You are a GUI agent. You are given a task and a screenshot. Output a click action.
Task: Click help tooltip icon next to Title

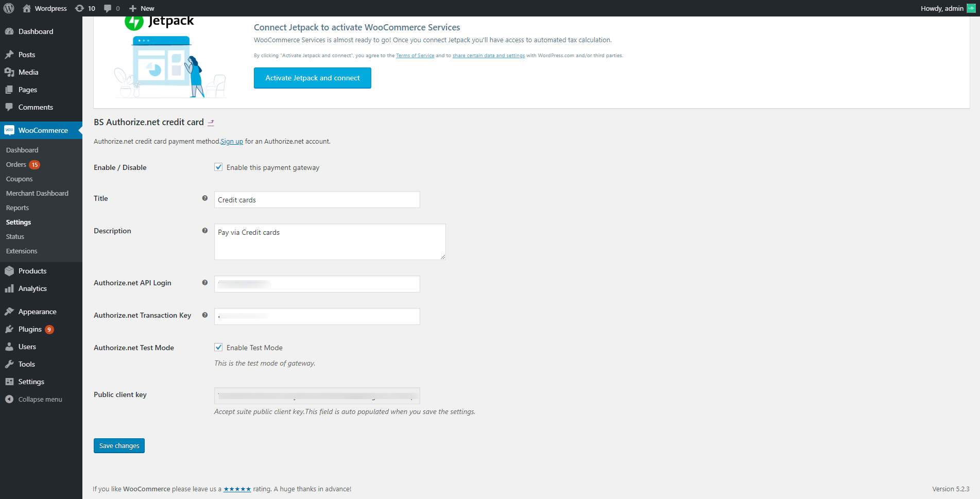pos(205,198)
